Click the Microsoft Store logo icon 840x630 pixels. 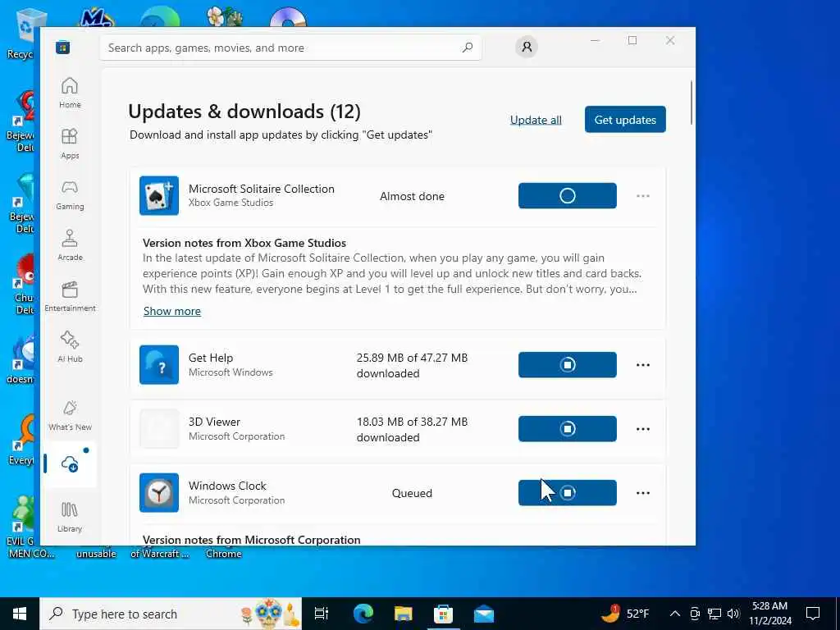[x=62, y=48]
